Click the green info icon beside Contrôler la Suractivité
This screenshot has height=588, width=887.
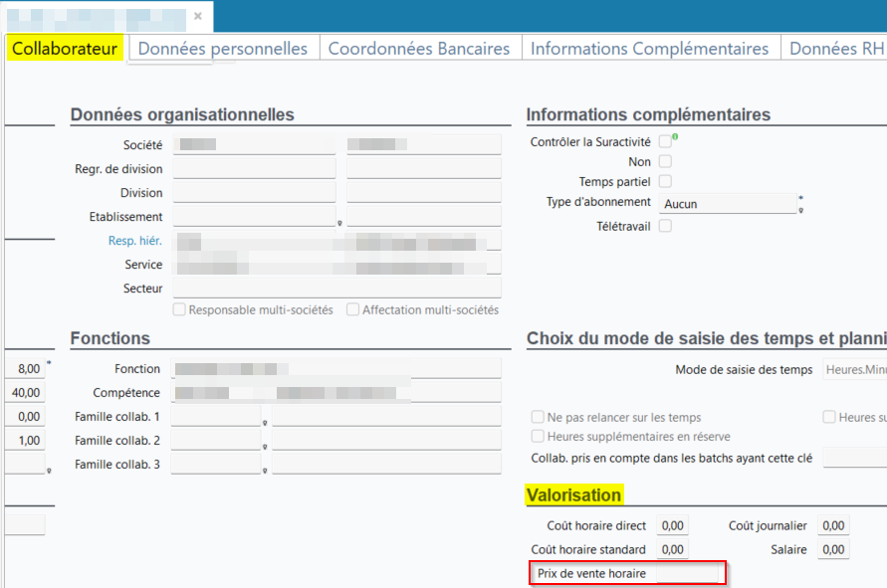pyautogui.click(x=675, y=137)
